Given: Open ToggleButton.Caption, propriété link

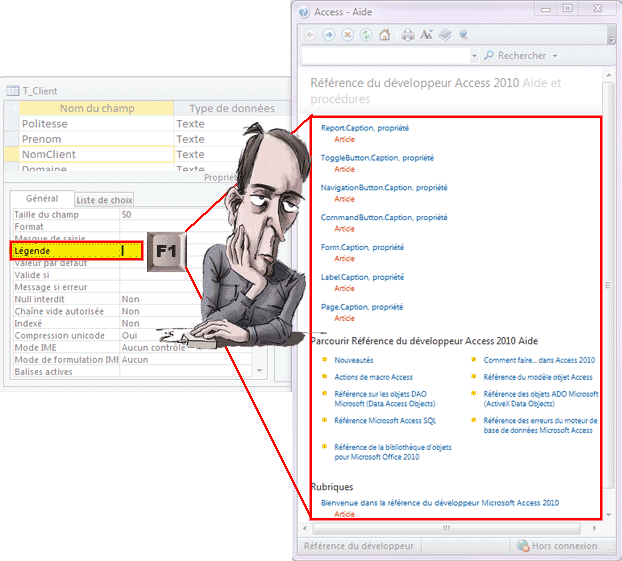Looking at the screenshot, I should pos(377,158).
